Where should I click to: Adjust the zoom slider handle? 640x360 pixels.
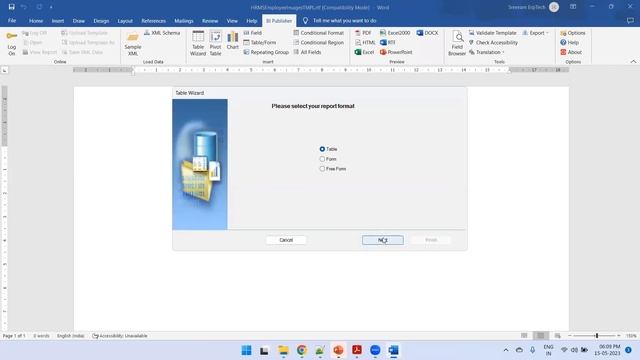[x=597, y=336]
